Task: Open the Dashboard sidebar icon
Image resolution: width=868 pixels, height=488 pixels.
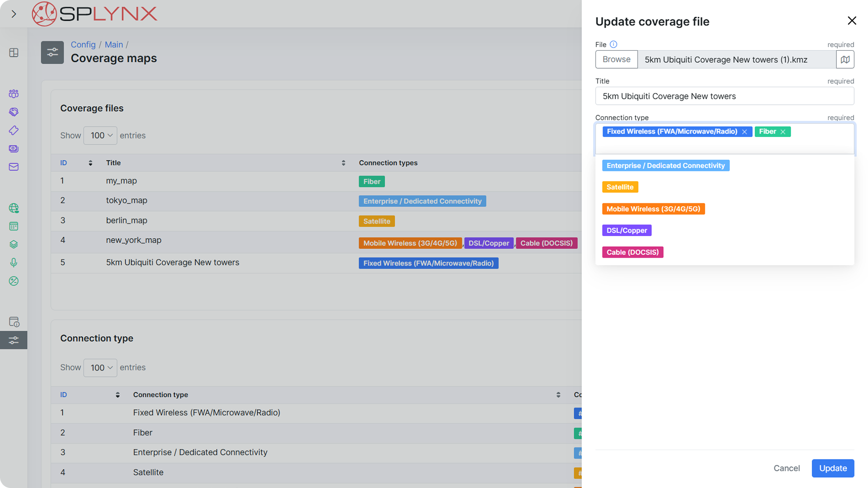Action: 14,53
